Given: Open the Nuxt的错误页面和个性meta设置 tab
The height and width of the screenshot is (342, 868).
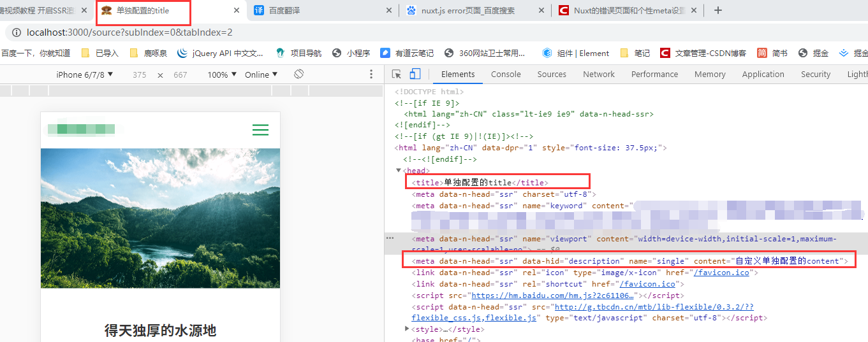Looking at the screenshot, I should tap(629, 10).
